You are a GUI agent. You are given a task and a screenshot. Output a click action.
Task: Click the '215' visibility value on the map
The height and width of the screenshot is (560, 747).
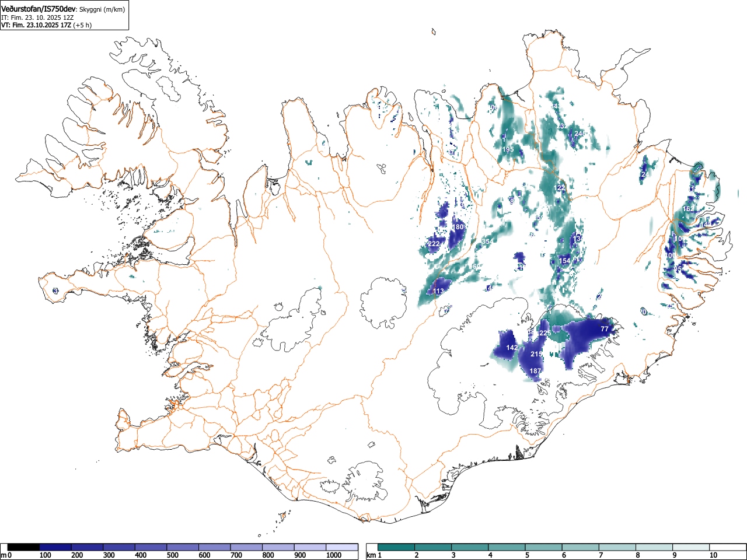point(536,354)
